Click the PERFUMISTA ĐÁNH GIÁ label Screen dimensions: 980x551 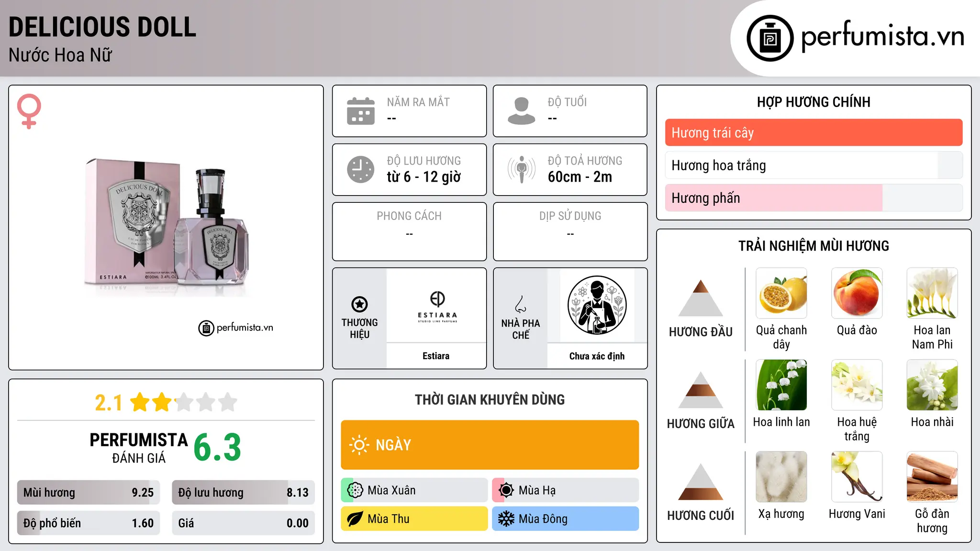coord(139,448)
